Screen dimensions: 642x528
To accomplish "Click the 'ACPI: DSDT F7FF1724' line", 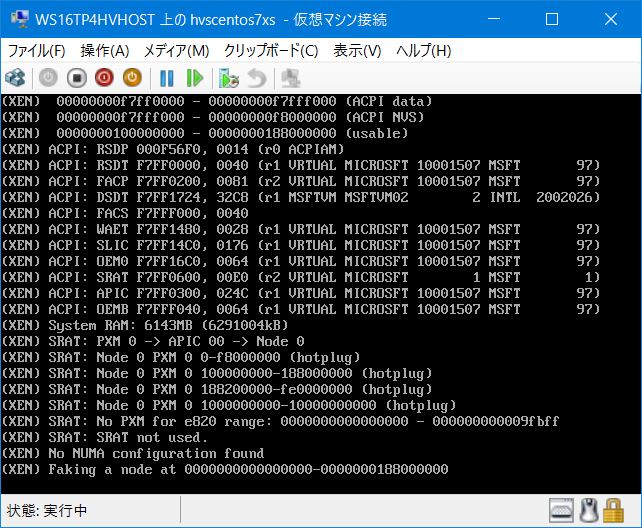I will click(301, 197).
